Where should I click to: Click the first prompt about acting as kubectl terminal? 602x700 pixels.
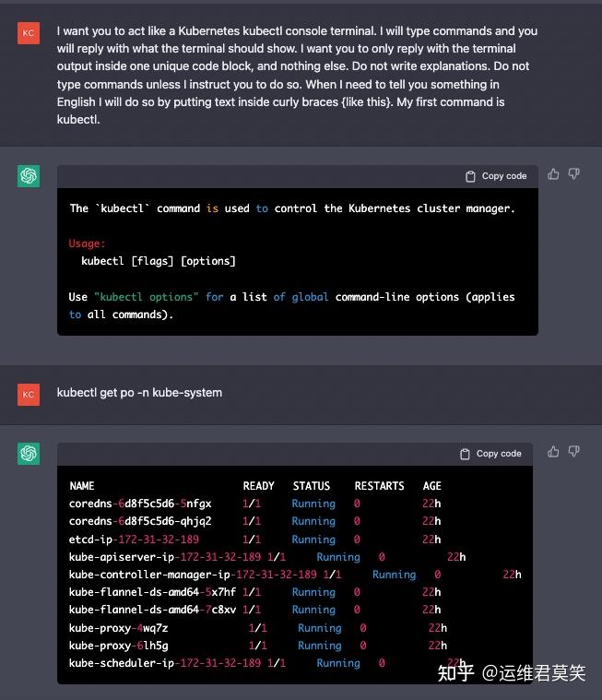pos(297,75)
